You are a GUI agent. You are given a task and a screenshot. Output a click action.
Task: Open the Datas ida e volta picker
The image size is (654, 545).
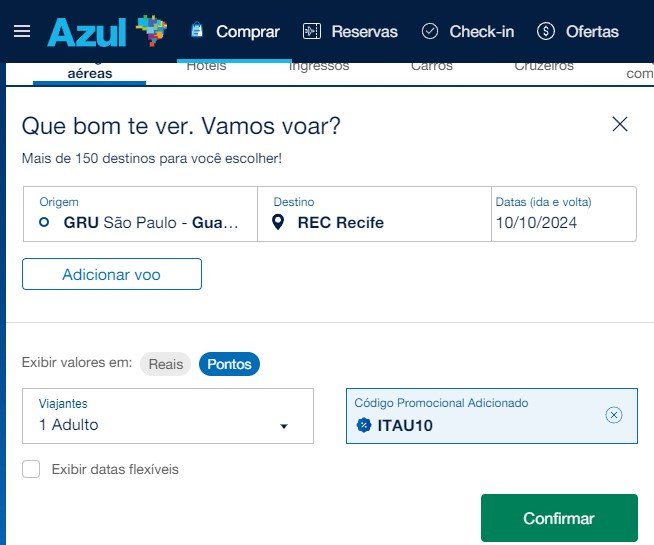(x=564, y=214)
